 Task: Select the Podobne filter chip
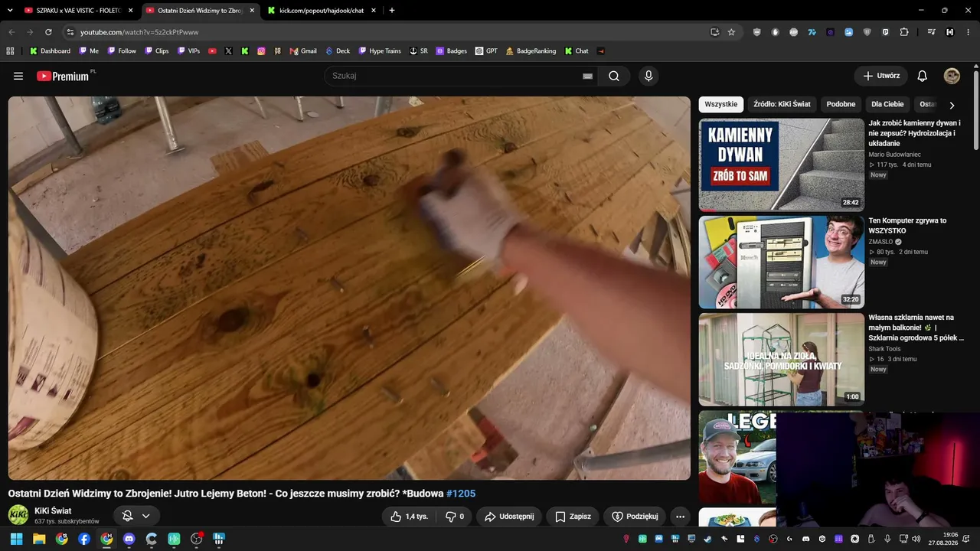[x=841, y=104]
